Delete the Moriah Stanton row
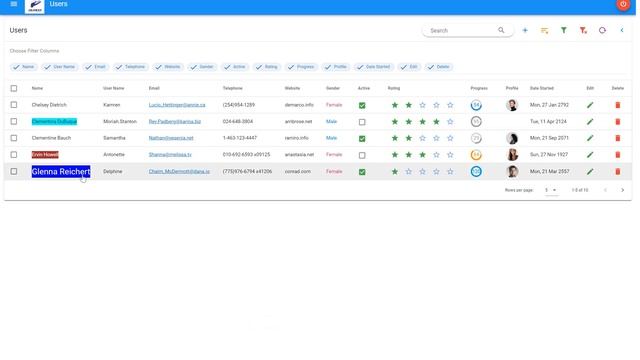This screenshot has height=360, width=640. pos(618,122)
